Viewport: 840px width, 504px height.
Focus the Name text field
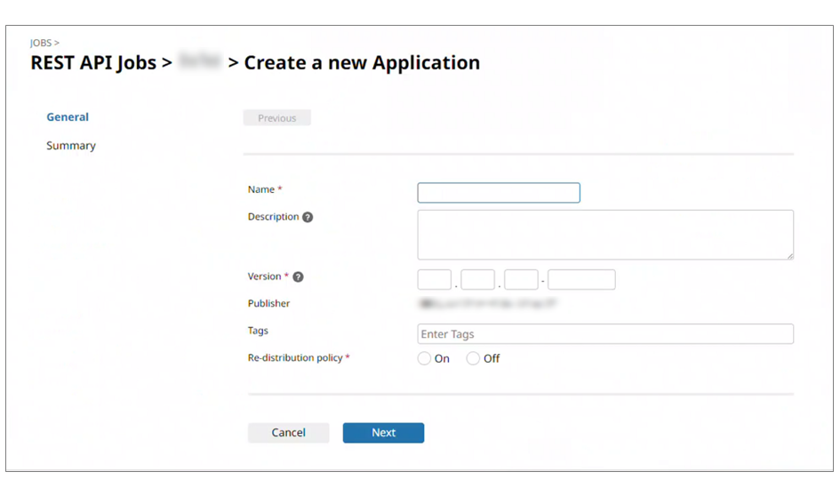tap(499, 193)
